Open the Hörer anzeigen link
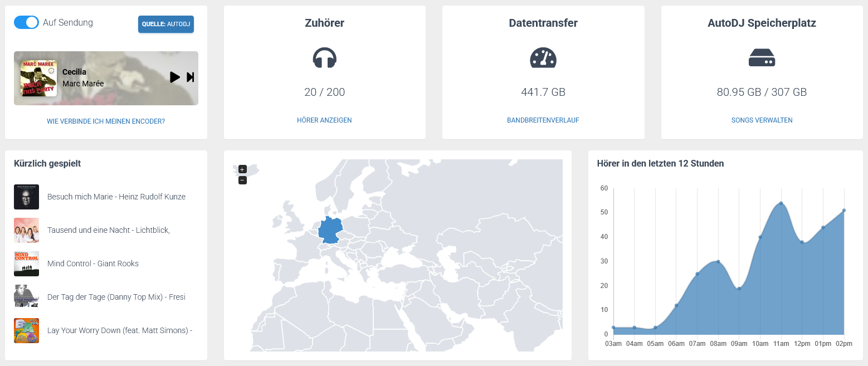 (324, 120)
